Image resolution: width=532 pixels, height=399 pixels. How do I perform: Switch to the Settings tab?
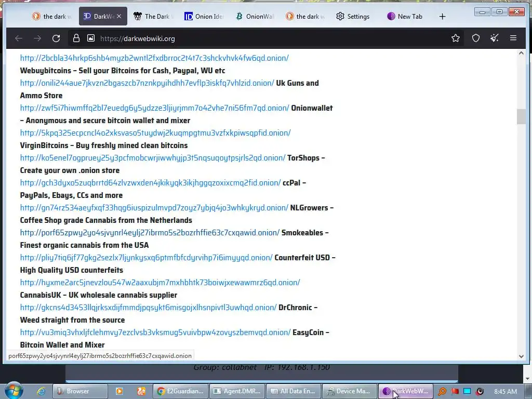coord(353,16)
